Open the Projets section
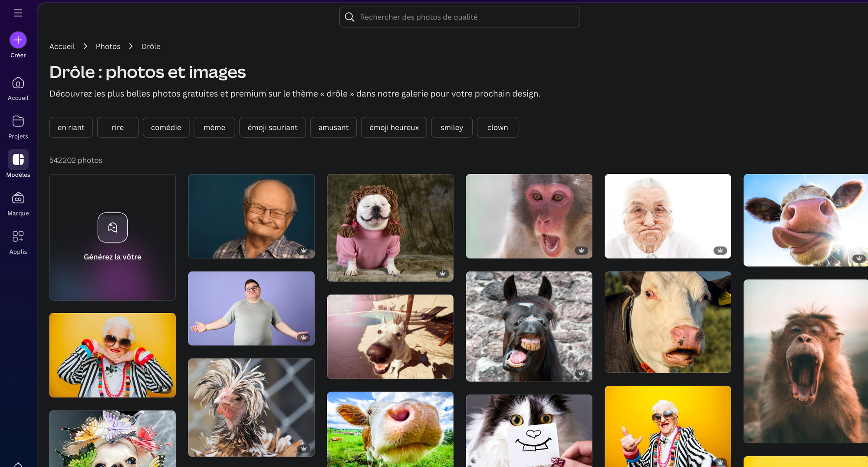The image size is (868, 467). click(x=18, y=126)
